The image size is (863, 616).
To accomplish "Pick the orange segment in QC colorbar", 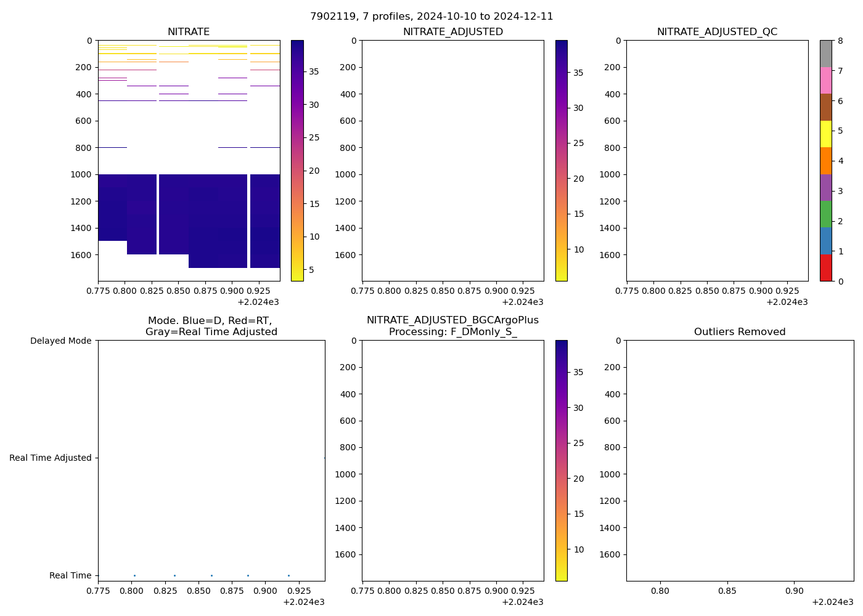I will (825, 161).
